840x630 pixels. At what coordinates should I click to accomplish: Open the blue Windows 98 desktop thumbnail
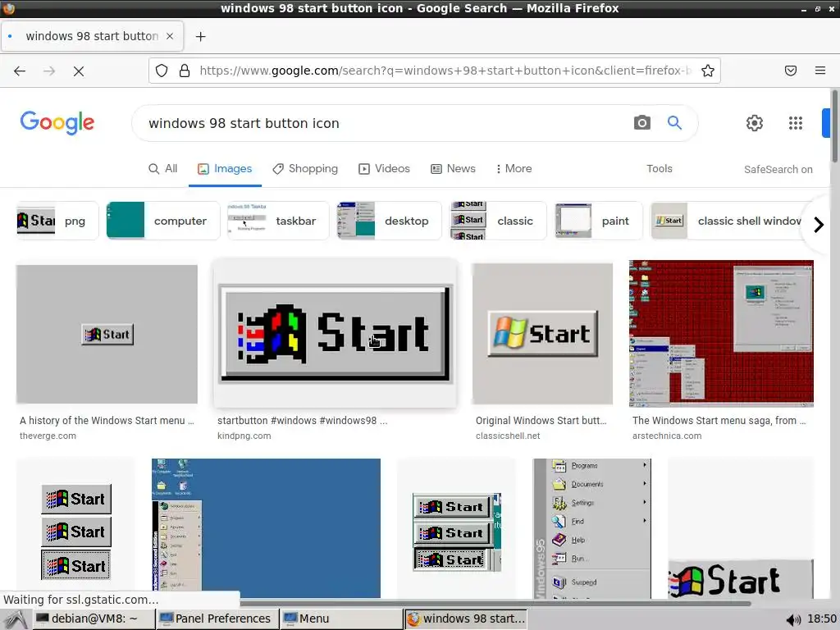pyautogui.click(x=266, y=528)
